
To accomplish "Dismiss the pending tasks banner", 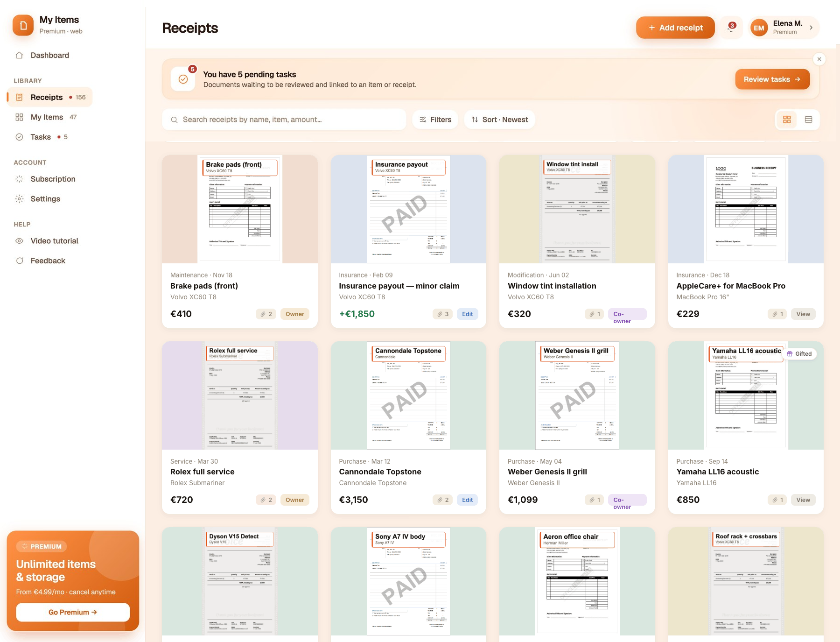I will click(x=819, y=59).
